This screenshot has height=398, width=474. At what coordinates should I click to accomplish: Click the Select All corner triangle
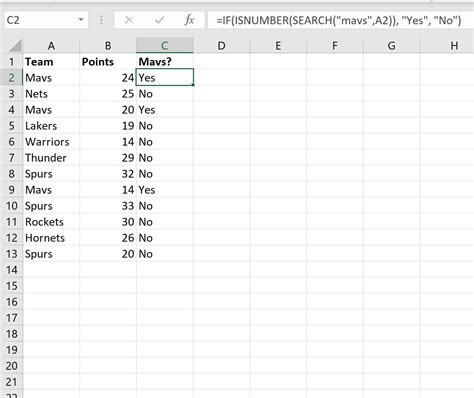(x=15, y=46)
